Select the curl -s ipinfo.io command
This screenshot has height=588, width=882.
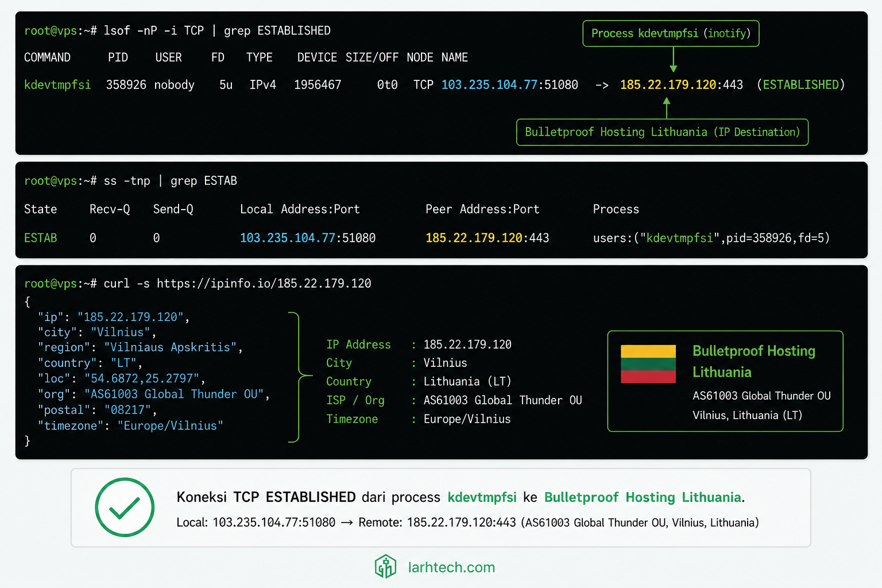pos(237,283)
